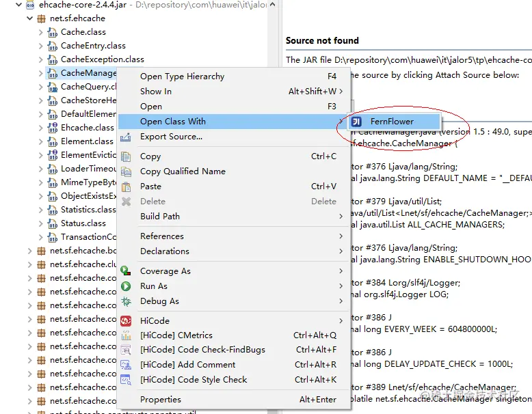The image size is (532, 414).
Task: Click the Paste clipboard icon
Action: coord(126,187)
